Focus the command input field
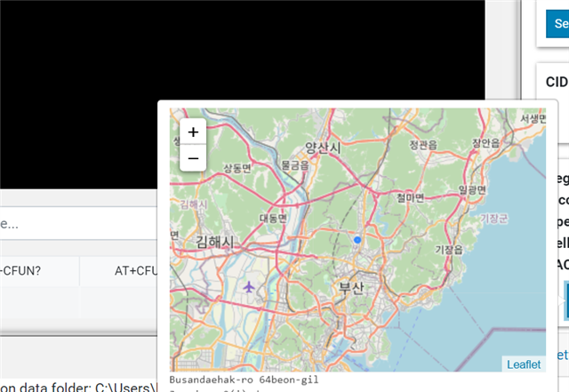The height and width of the screenshot is (392, 569). [79, 223]
